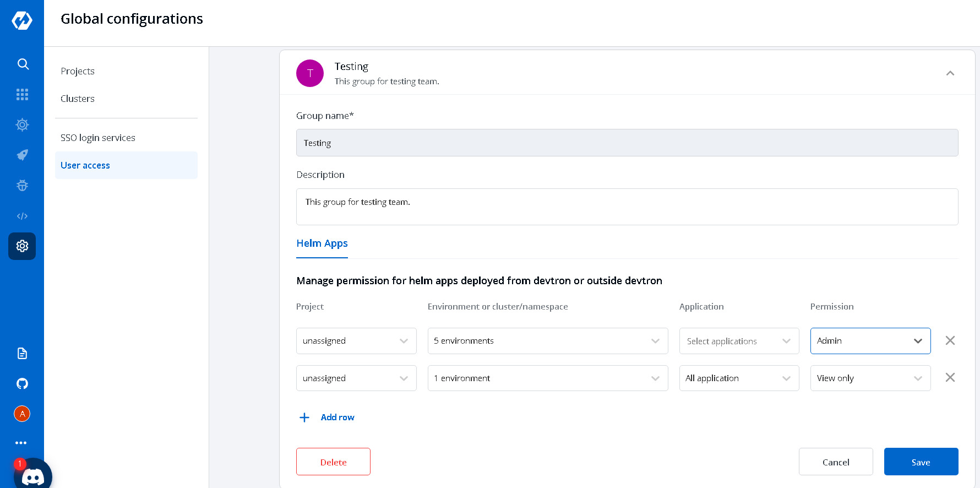Click the code brackets icon
The width and height of the screenshot is (980, 488).
click(22, 216)
